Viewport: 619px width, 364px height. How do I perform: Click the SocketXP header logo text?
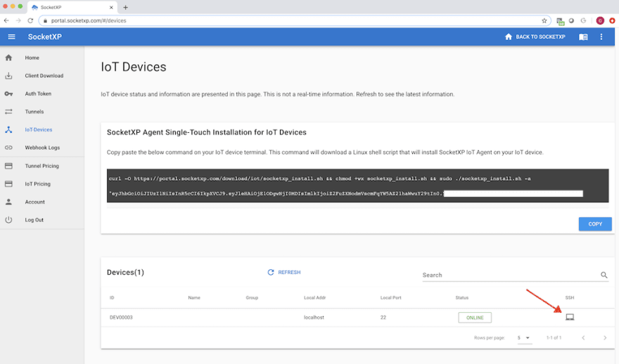point(44,37)
